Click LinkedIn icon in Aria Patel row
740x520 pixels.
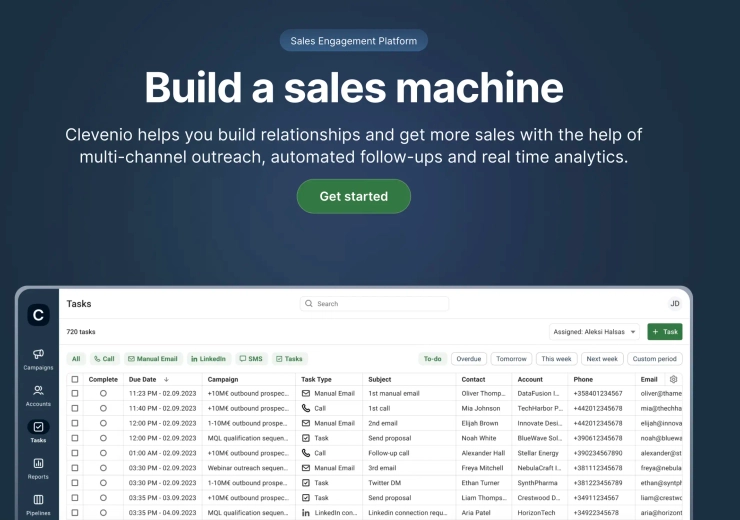point(306,512)
